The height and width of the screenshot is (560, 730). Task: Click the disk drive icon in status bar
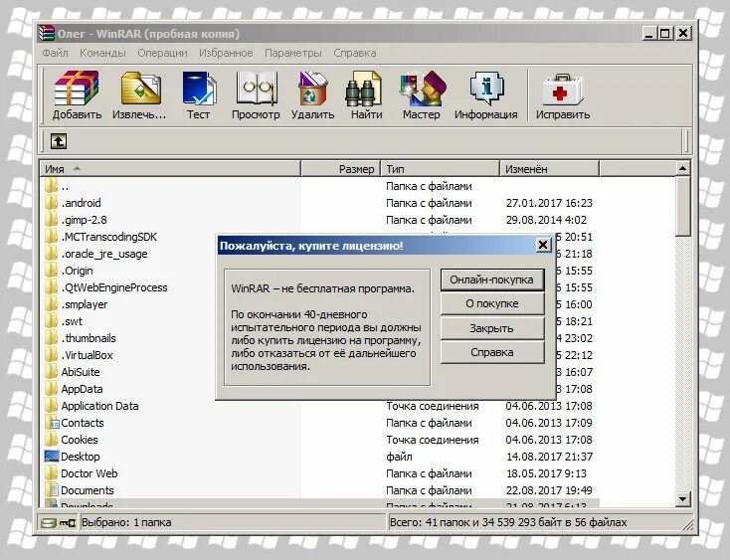click(x=49, y=523)
